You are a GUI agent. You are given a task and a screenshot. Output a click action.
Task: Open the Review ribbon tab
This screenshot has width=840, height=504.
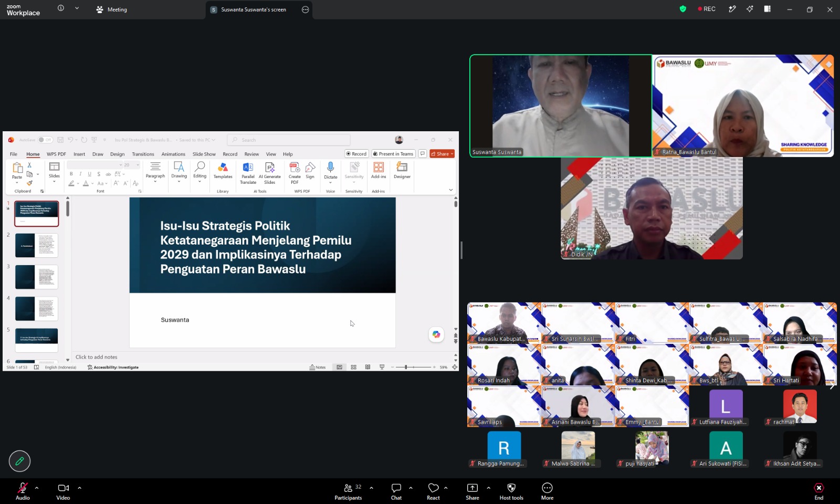(251, 154)
